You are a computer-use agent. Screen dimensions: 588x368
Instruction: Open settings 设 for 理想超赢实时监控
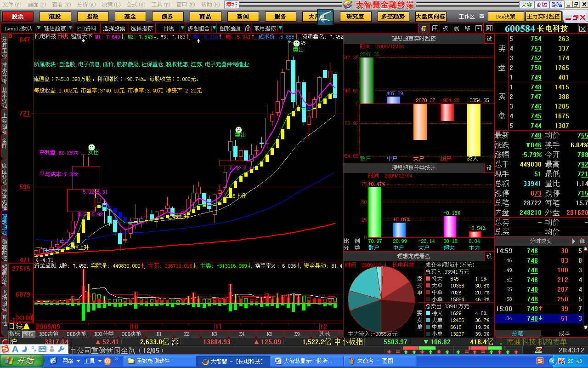(489, 39)
